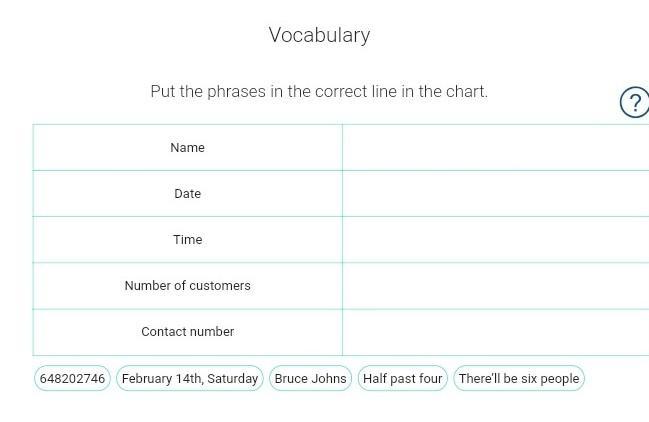Click the Date row label
649x422 pixels.
click(x=187, y=194)
